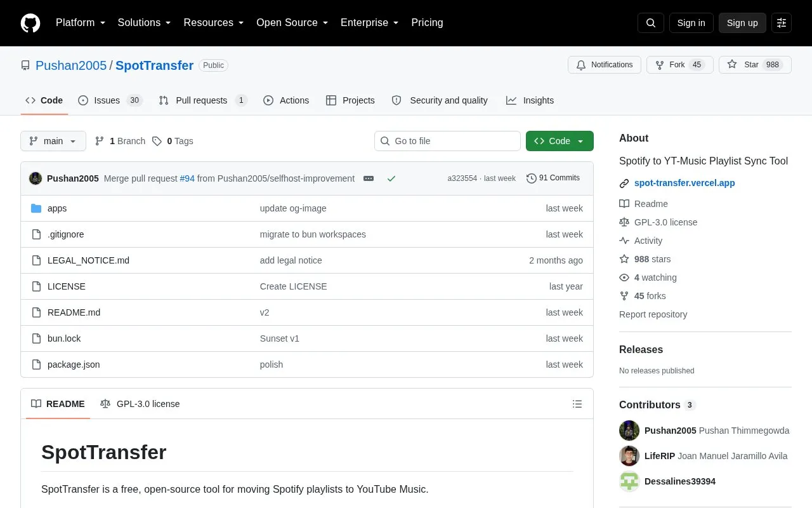Star the SpotTransfer repository
812x508 pixels.
point(755,65)
